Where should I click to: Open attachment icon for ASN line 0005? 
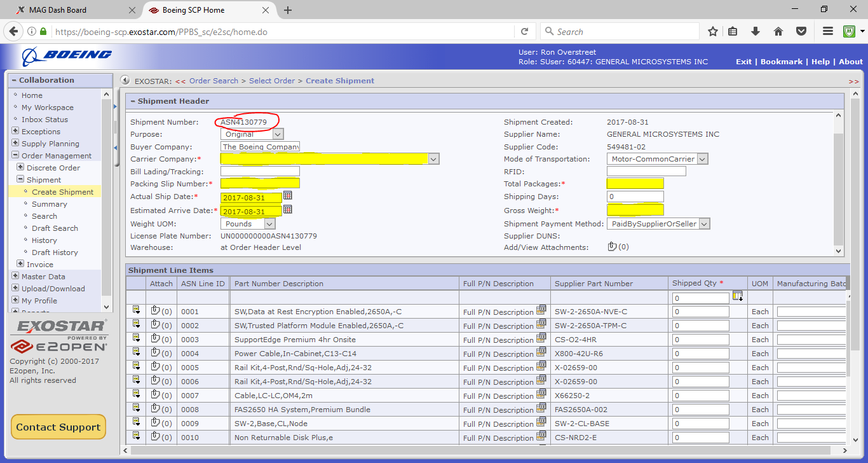(156, 366)
